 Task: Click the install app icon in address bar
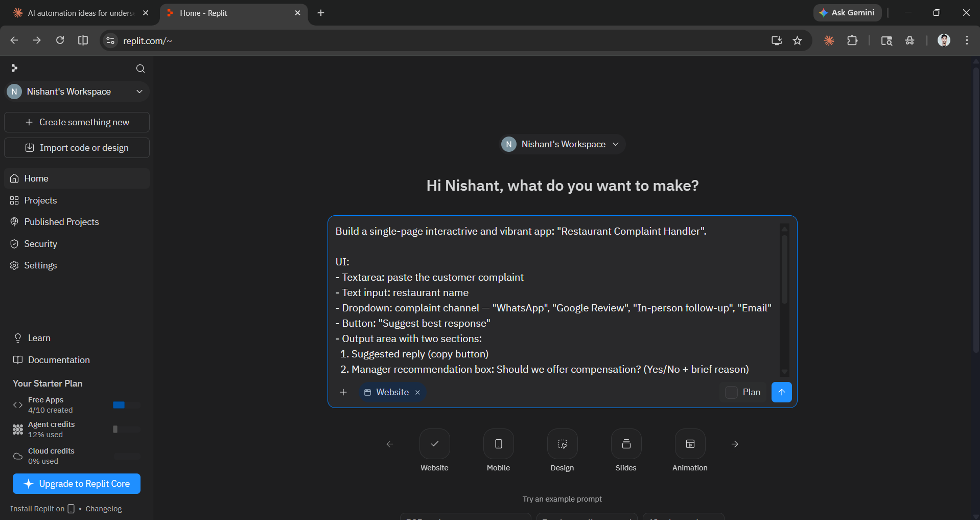[x=777, y=40]
